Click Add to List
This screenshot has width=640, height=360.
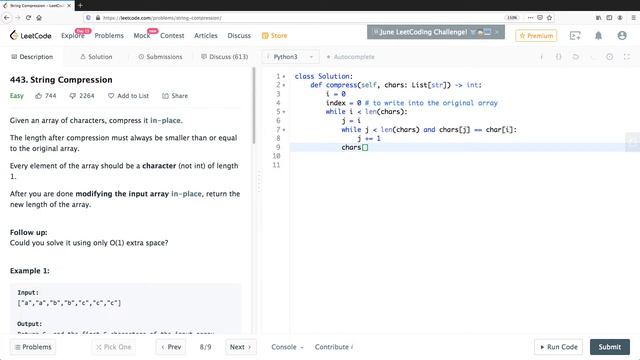[x=128, y=96]
